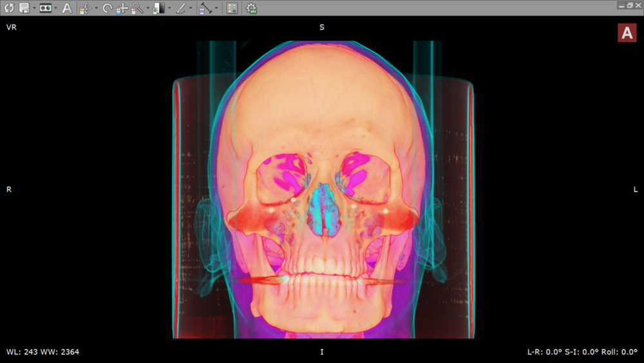644x363 pixels.
Task: Select the pan move tool
Action: pyautogui.click(x=122, y=8)
